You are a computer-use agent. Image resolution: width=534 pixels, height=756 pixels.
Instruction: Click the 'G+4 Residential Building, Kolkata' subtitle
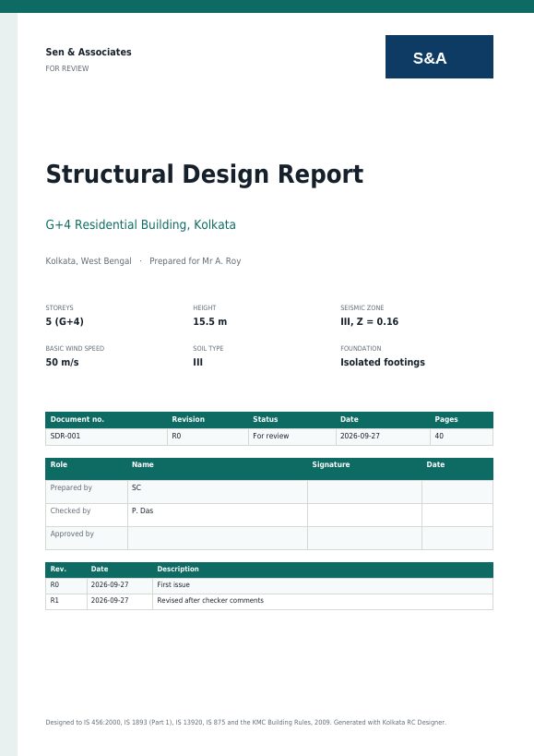coord(140,224)
